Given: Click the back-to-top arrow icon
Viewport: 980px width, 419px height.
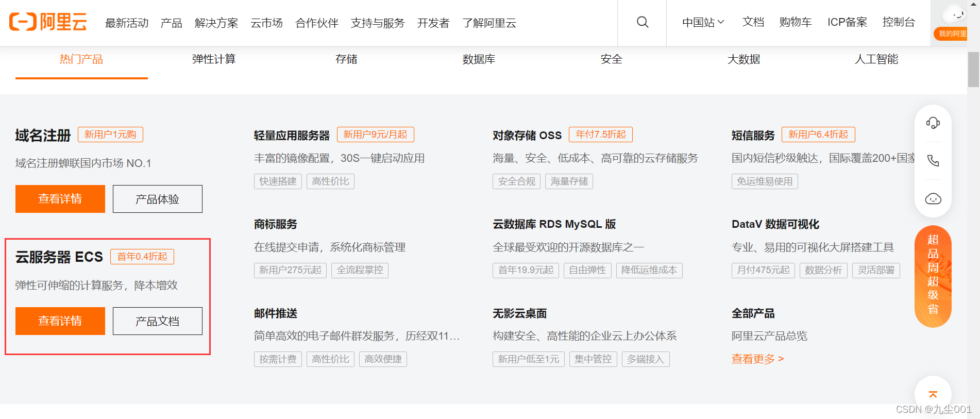Looking at the screenshot, I should click(x=933, y=395).
